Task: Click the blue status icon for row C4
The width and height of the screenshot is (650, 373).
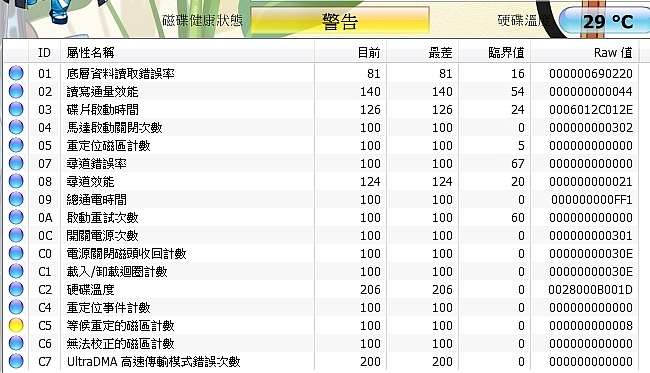Action: (16, 308)
